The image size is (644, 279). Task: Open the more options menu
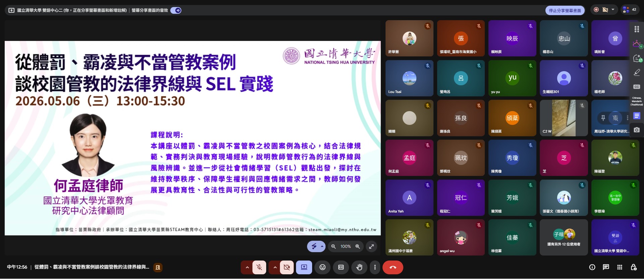375,268
